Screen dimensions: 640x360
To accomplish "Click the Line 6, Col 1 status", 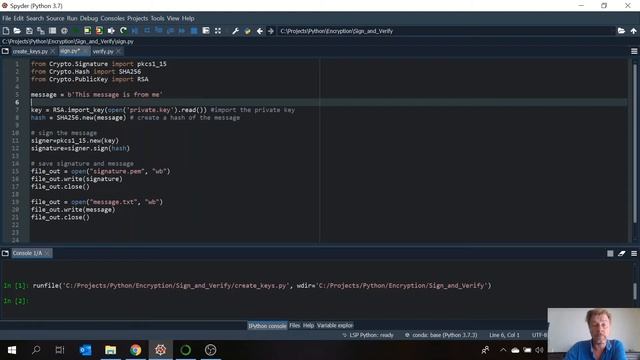I will (504, 335).
